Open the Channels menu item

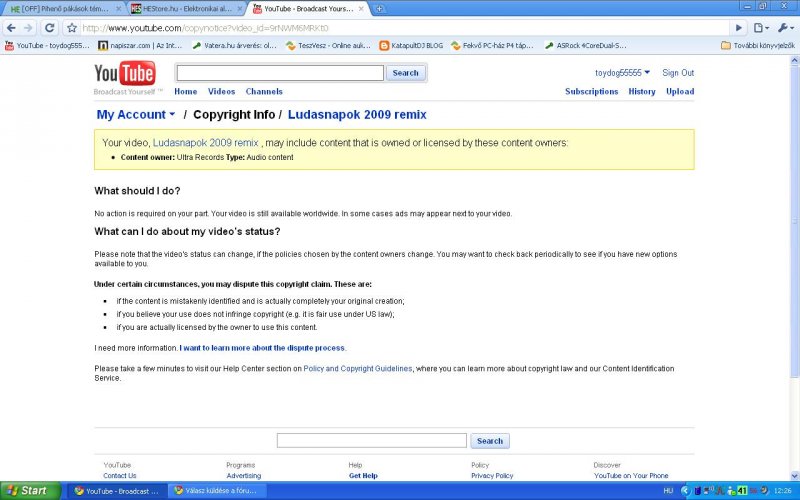pos(264,92)
